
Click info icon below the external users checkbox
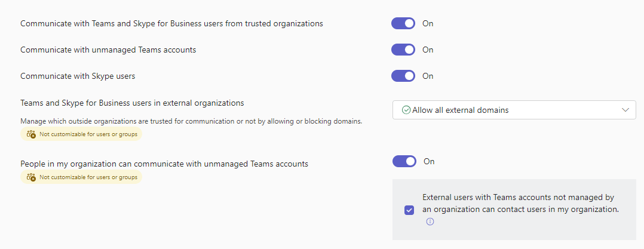click(430, 222)
